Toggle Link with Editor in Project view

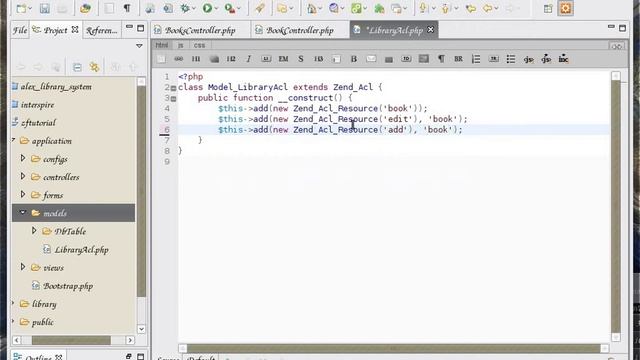(x=94, y=67)
